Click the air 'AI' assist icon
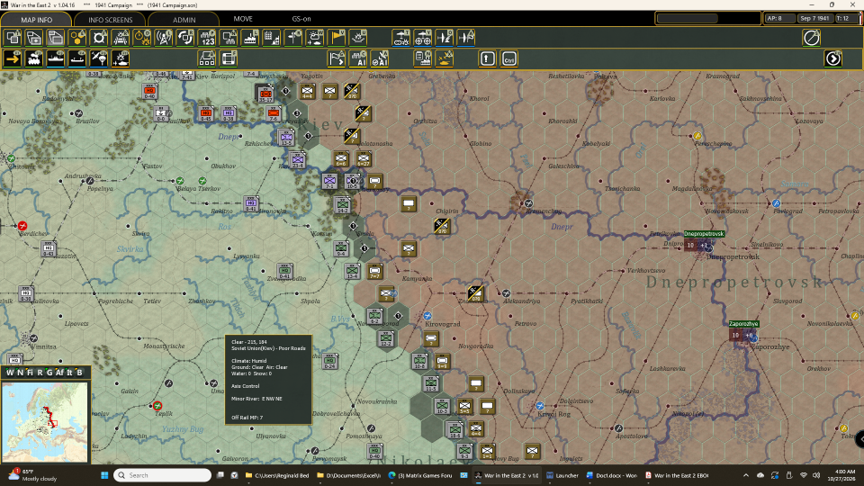Image resolution: width=864 pixels, height=486 pixels. pos(380,58)
